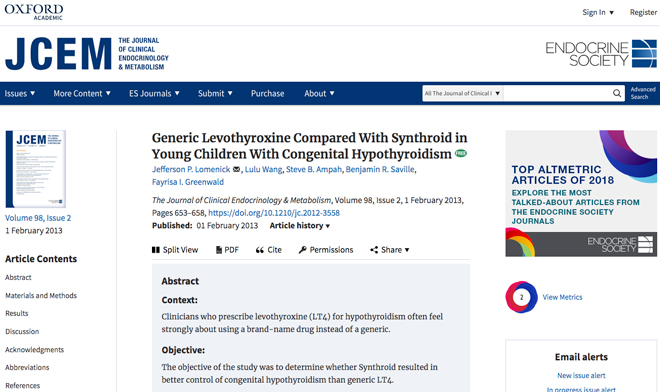This screenshot has height=392, width=660.
Task: Open author Benjamin R. Saville's details
Action: [380, 169]
